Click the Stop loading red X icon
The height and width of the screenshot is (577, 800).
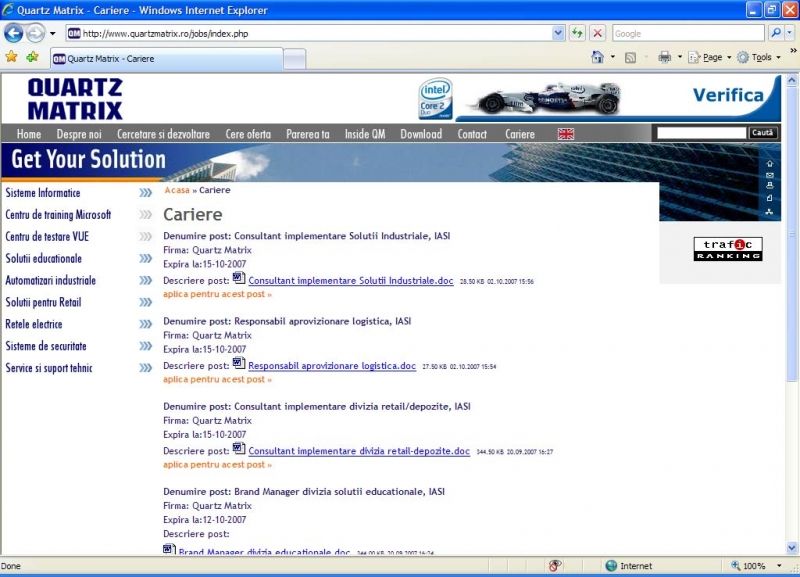point(597,33)
